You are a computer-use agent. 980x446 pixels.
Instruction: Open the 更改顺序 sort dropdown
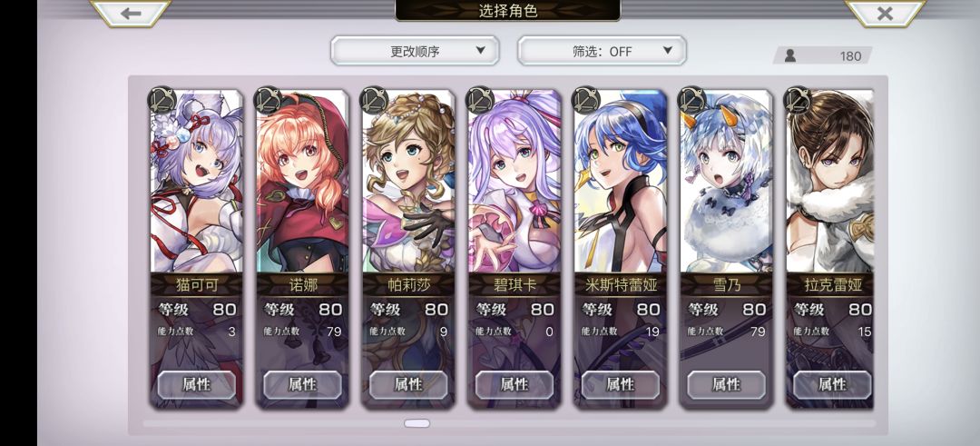[x=415, y=51]
